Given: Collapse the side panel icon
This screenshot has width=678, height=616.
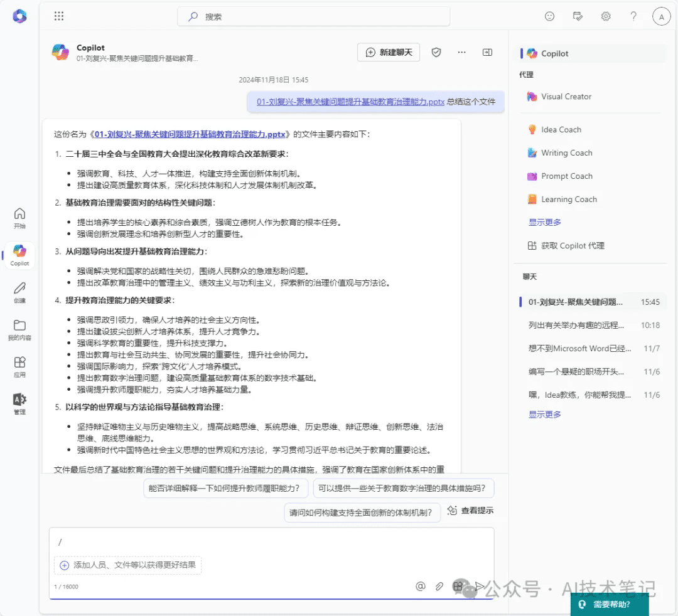Looking at the screenshot, I should click(487, 53).
